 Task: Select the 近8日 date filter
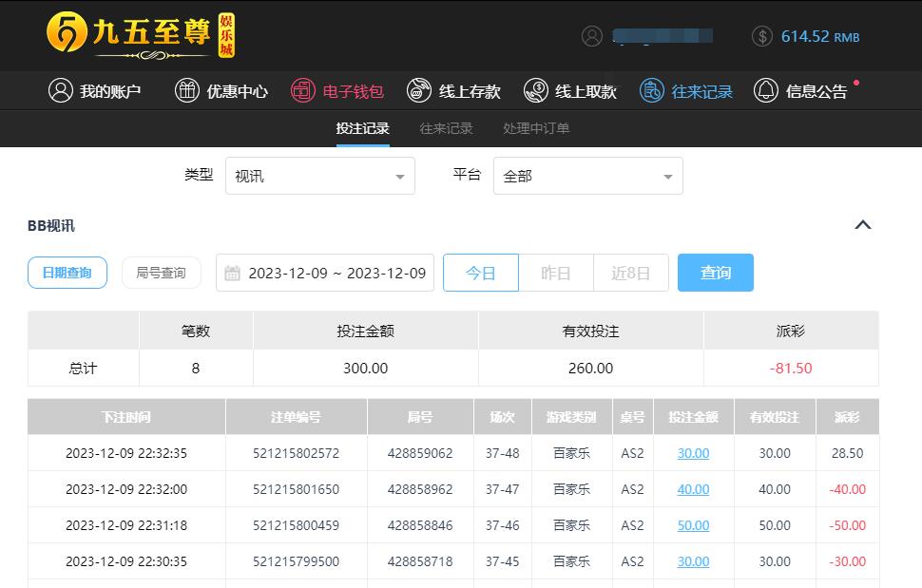(x=631, y=273)
